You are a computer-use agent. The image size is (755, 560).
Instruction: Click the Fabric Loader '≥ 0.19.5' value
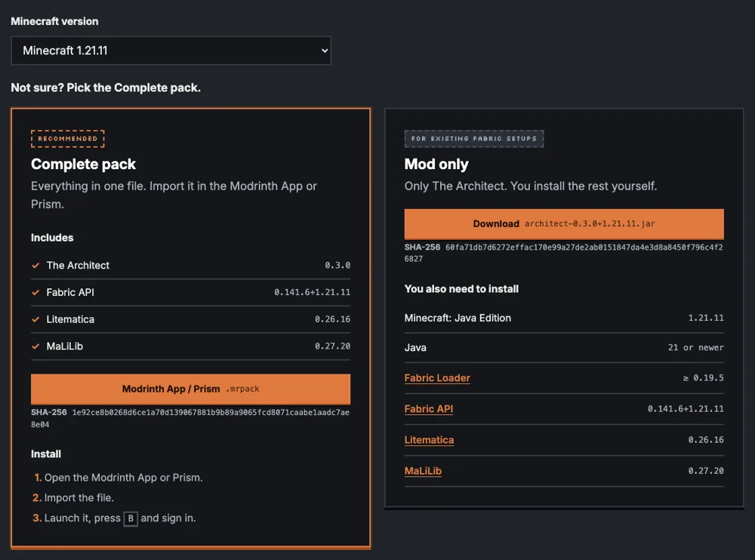pyautogui.click(x=703, y=378)
